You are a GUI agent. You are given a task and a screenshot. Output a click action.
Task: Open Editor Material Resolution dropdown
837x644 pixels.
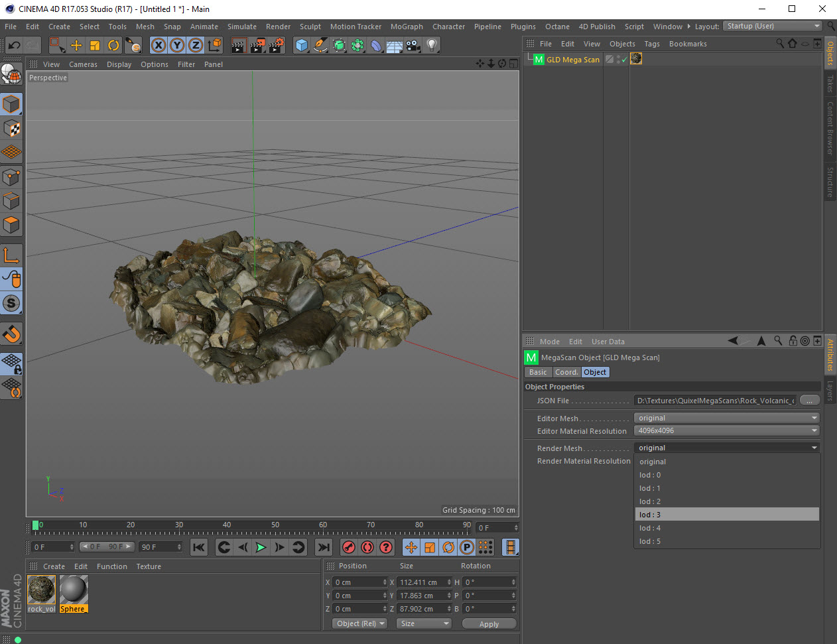pos(727,430)
